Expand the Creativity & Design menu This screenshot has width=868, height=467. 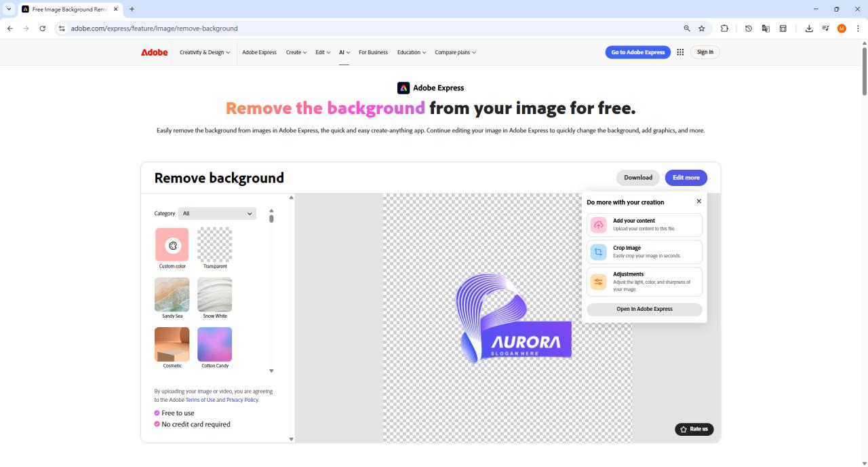(204, 52)
